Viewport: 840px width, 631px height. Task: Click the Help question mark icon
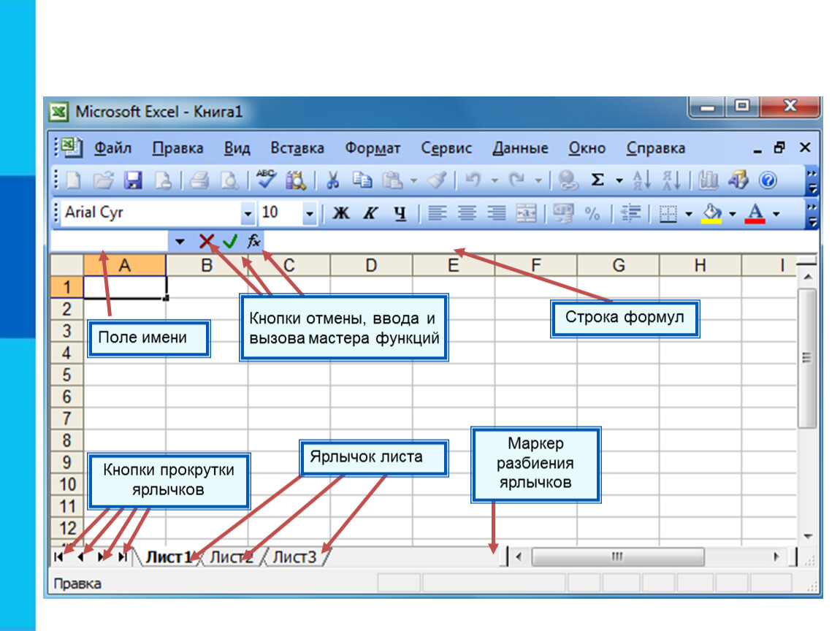[x=768, y=180]
